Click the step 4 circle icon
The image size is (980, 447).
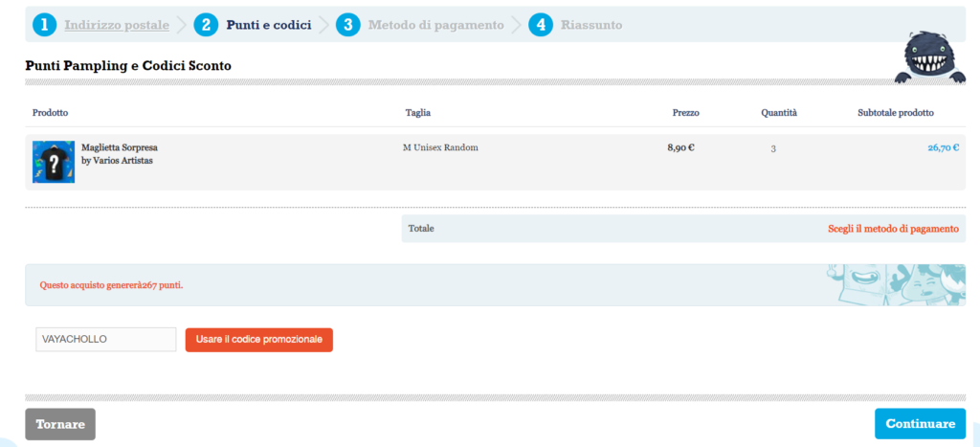click(541, 25)
